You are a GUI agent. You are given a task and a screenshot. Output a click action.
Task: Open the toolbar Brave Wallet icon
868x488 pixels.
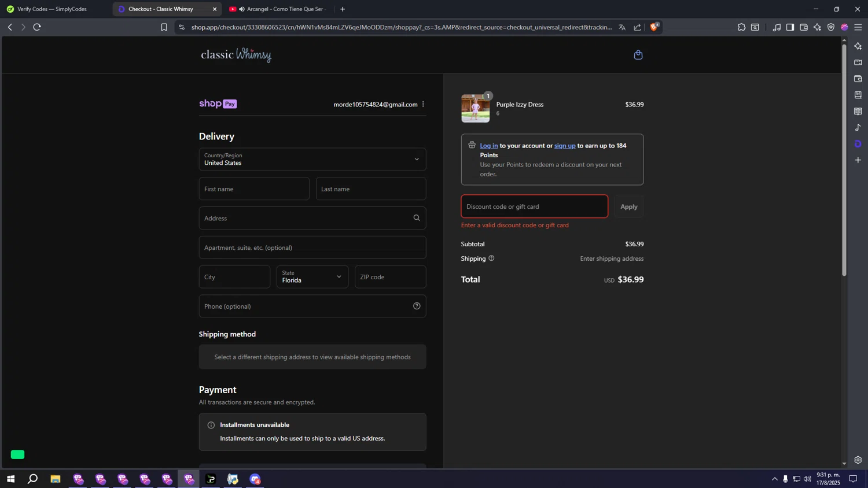tap(804, 27)
